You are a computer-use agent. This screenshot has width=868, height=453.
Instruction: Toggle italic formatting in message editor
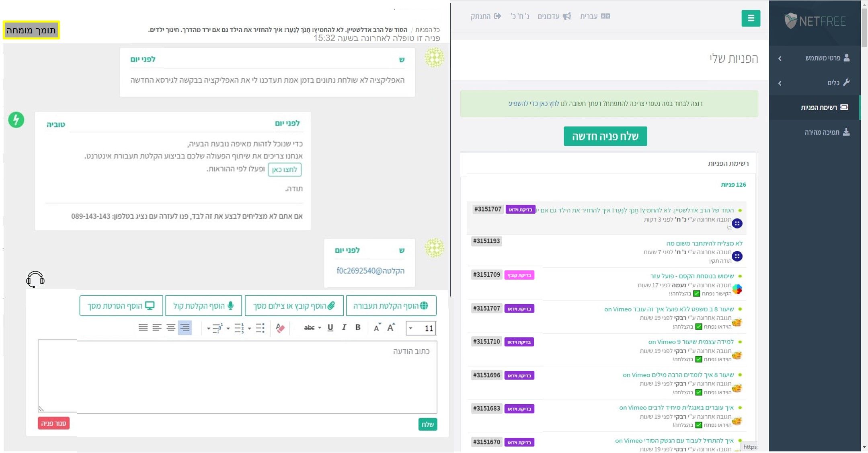(344, 327)
